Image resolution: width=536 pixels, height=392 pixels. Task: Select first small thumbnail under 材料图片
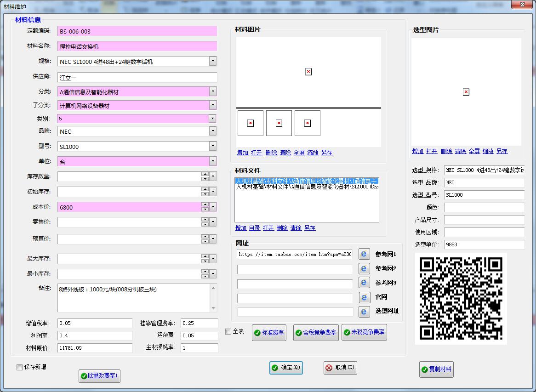(251, 123)
